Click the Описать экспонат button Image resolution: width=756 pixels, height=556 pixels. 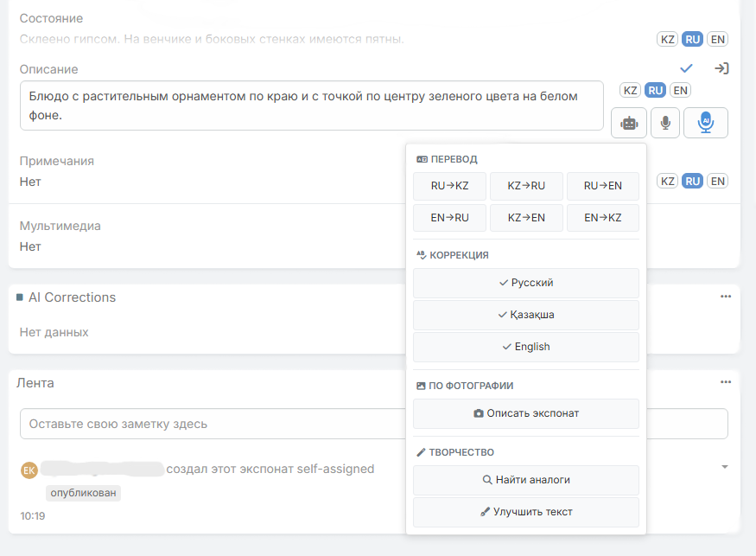click(526, 413)
